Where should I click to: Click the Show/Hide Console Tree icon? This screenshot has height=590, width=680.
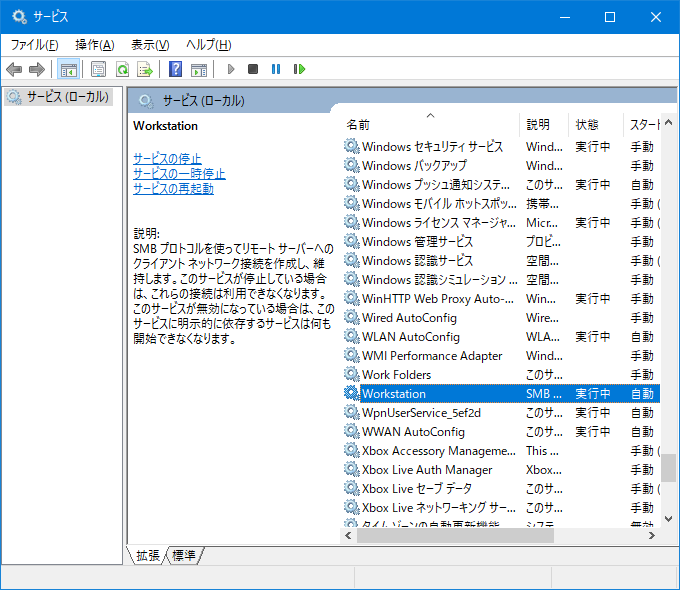coord(69,69)
